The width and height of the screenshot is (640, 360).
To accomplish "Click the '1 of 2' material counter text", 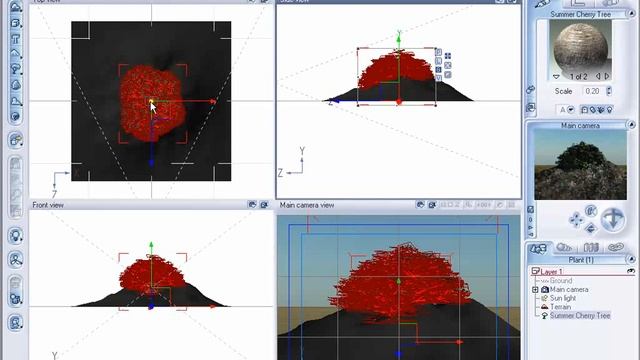I will (x=578, y=77).
